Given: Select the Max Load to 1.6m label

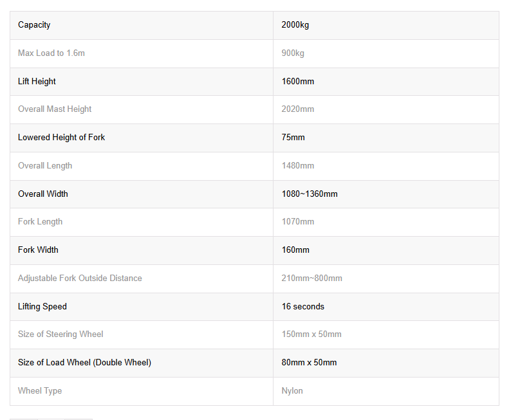Looking at the screenshot, I should 51,53.
